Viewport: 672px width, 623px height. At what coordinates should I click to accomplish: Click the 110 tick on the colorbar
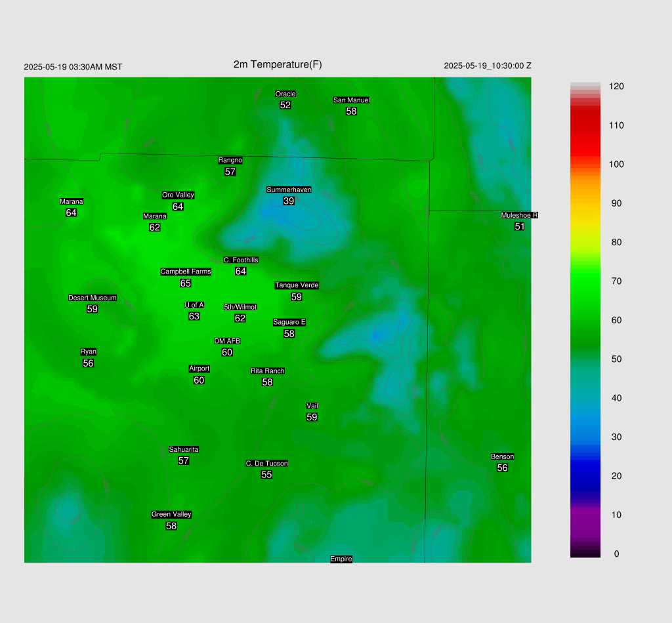(x=616, y=125)
